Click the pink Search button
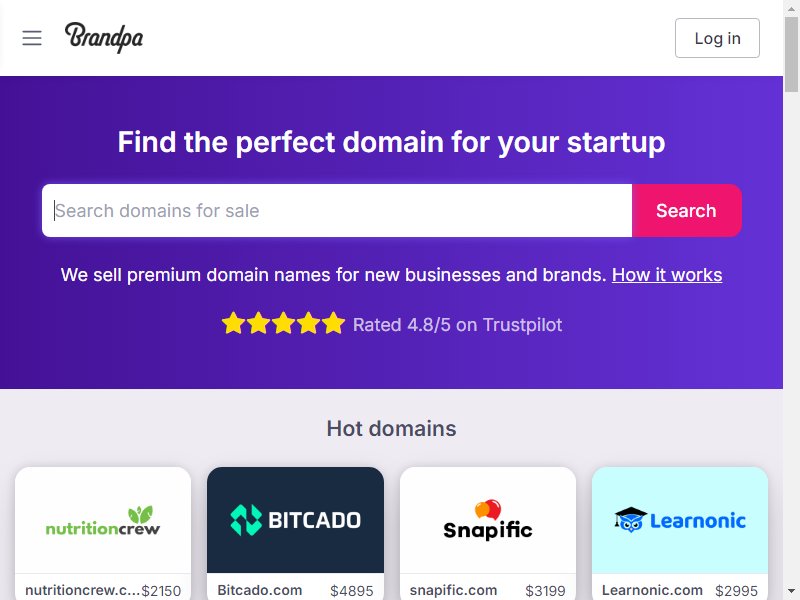This screenshot has height=600, width=800. (x=686, y=211)
